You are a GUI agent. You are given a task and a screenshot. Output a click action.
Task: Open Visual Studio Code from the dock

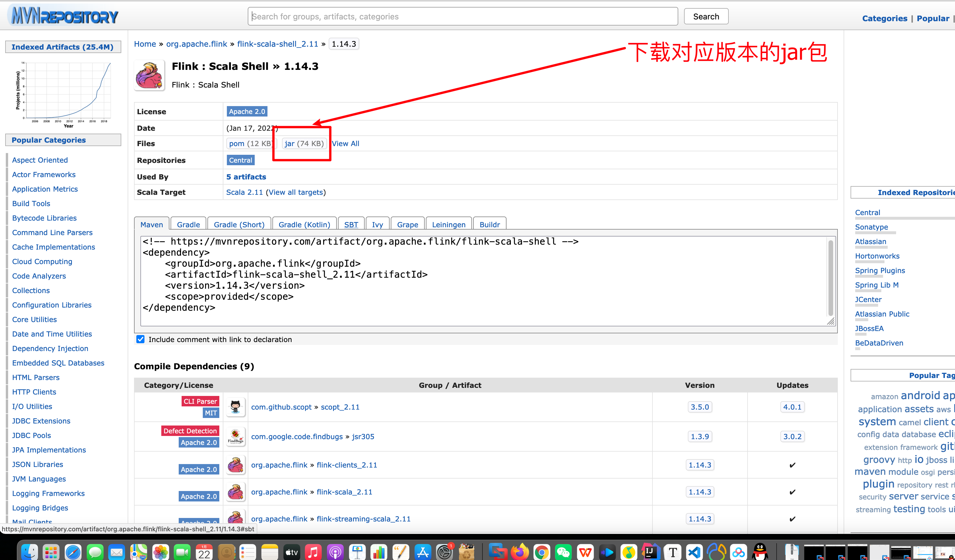[x=694, y=552]
